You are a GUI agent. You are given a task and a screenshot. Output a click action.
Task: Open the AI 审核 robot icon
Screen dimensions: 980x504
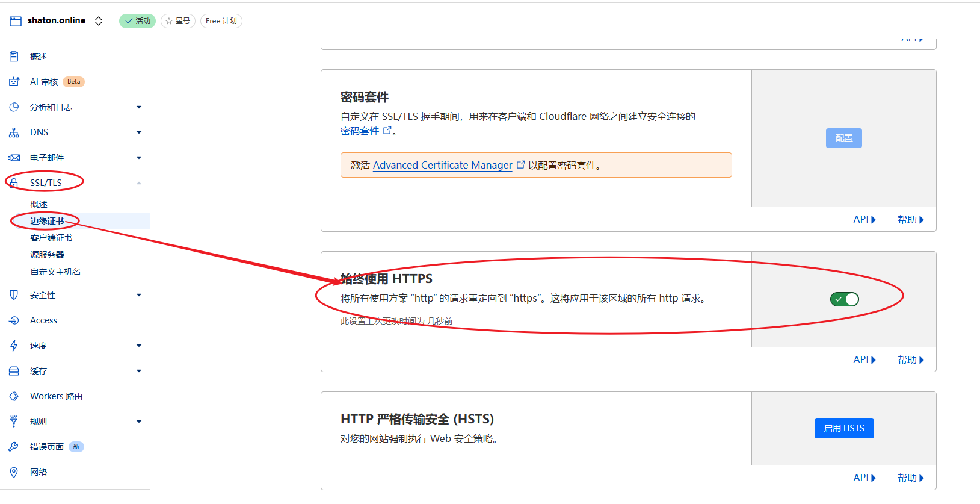click(x=14, y=82)
